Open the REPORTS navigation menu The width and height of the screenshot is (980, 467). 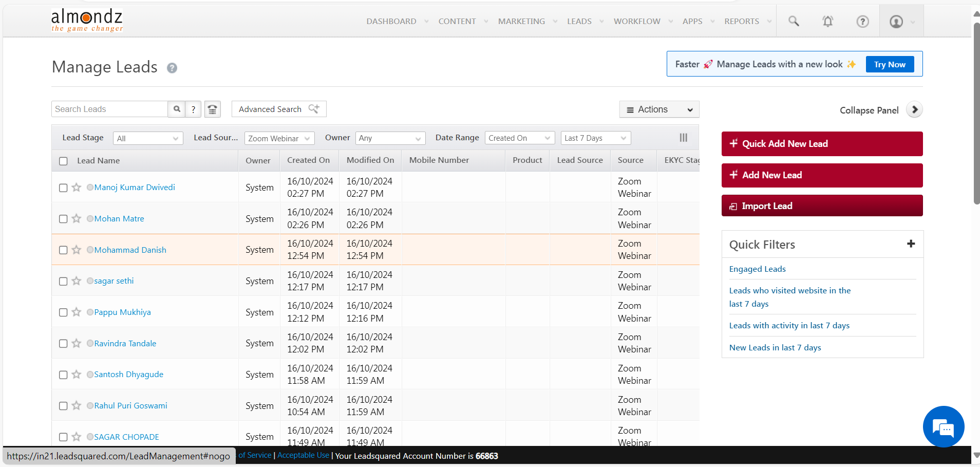(x=742, y=21)
